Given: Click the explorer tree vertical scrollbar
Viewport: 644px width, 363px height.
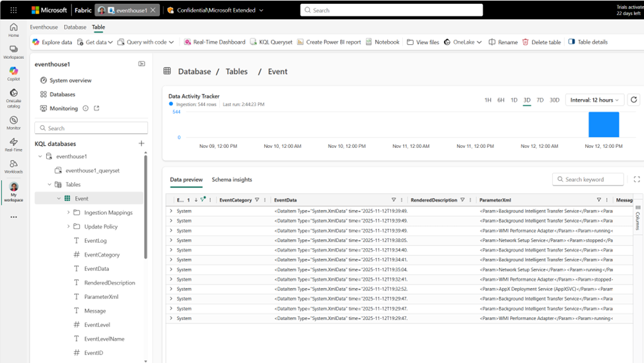Looking at the screenshot, I should click(145, 207).
